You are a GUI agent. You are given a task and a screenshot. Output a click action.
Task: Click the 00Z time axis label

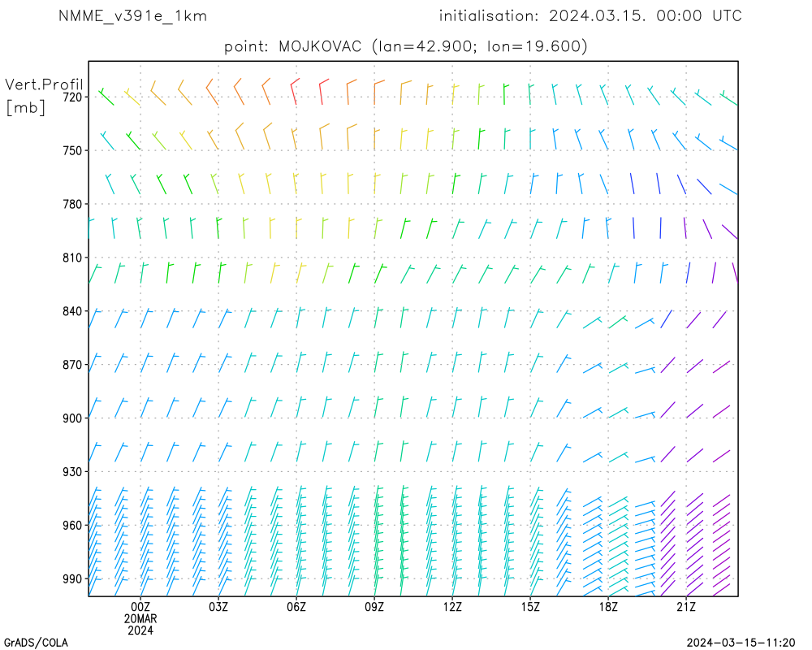point(140,607)
